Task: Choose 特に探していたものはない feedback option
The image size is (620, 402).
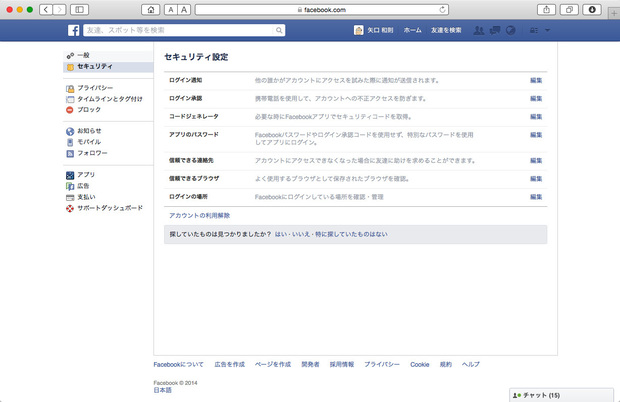Action: coord(351,234)
